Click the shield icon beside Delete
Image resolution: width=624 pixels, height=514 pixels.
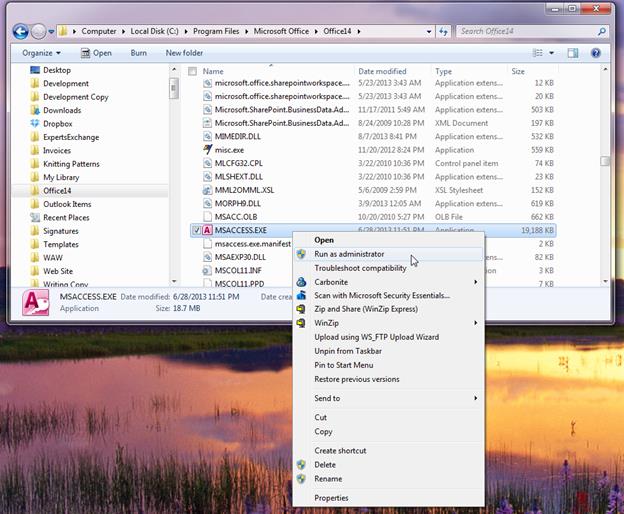pos(301,465)
